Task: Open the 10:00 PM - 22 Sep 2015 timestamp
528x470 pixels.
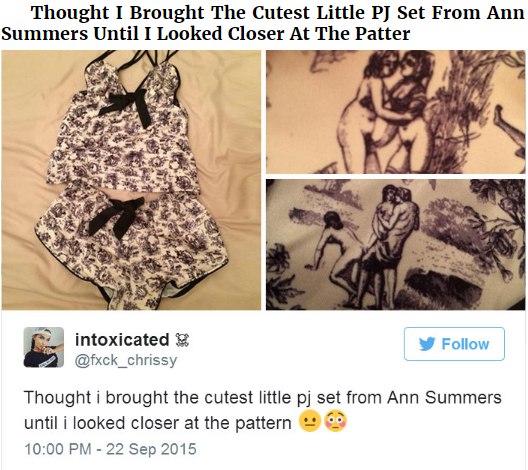Action: coord(110,449)
